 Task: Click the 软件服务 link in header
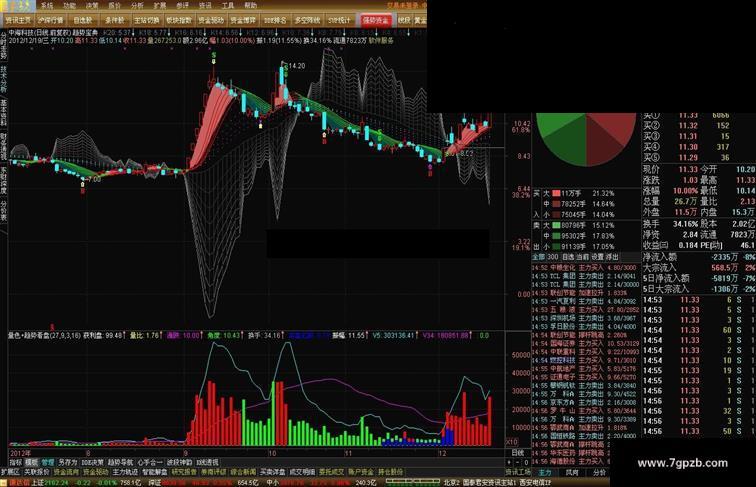(x=381, y=41)
